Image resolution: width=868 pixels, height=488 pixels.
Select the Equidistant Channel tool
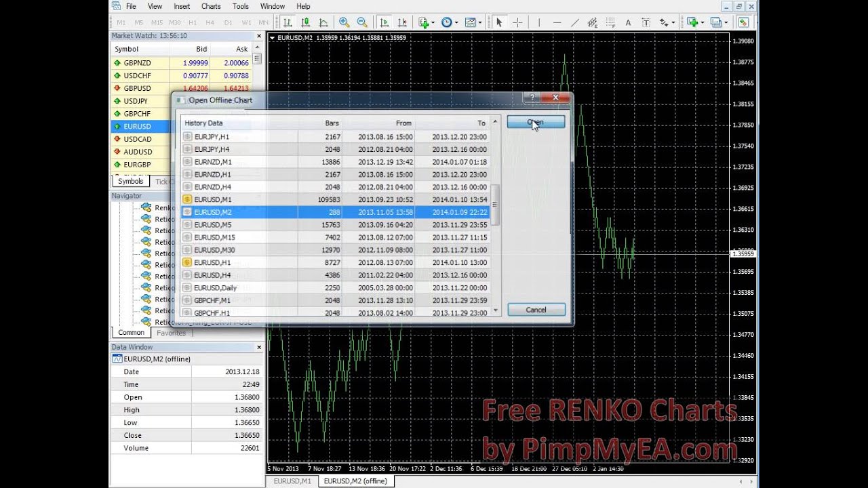(593, 22)
